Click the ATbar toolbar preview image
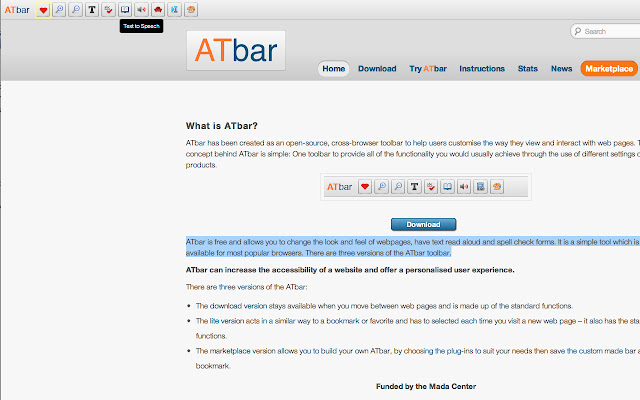 coord(426,187)
